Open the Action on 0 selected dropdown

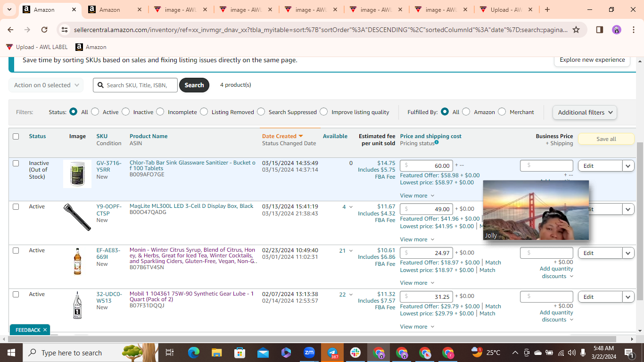coord(46,85)
